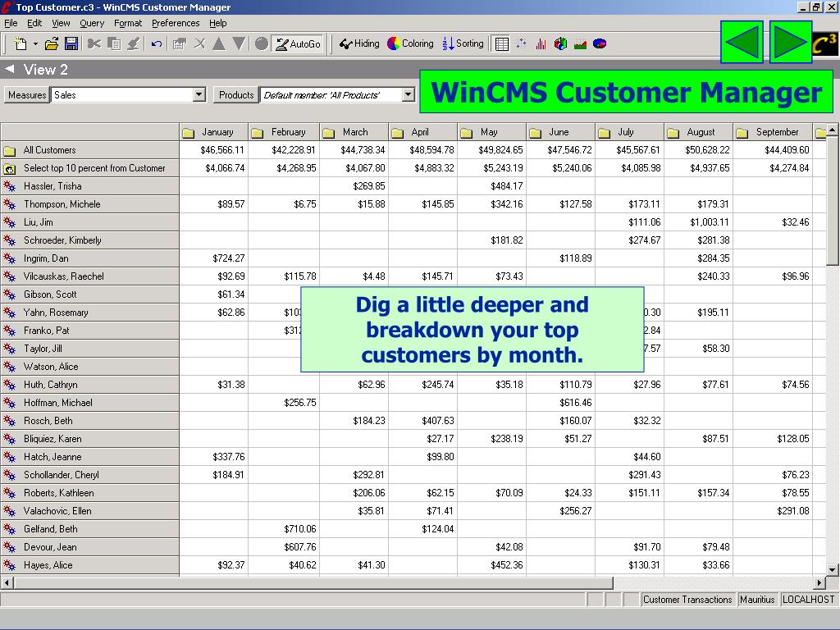The image size is (840, 630).
Task: Click the $1,003.11 cell for Liu, Jim
Action: pos(699,222)
